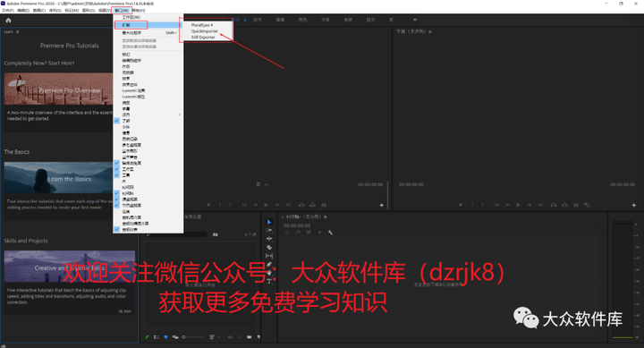644x348 pixels.
Task: Select 最大化框架 menu item
Action: (x=148, y=33)
